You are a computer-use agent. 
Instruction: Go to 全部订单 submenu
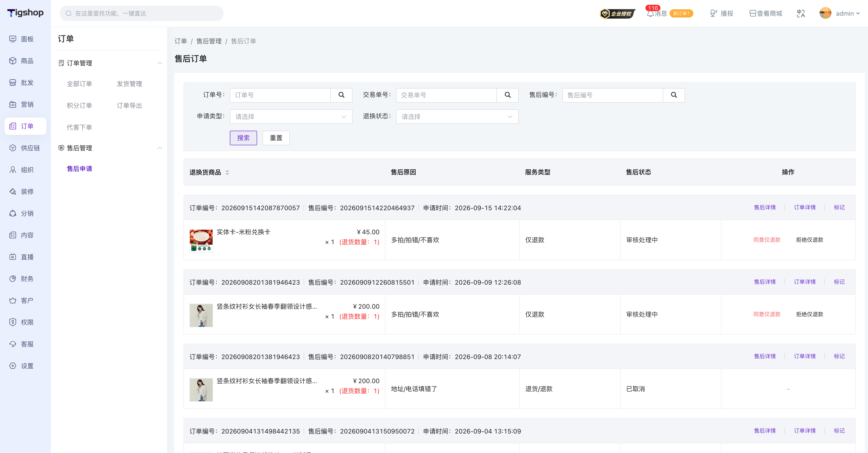[x=79, y=84]
